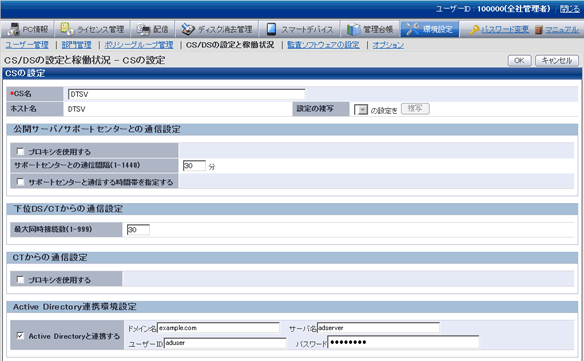
Task: Open the パスワード変更 link
Action: (x=505, y=29)
